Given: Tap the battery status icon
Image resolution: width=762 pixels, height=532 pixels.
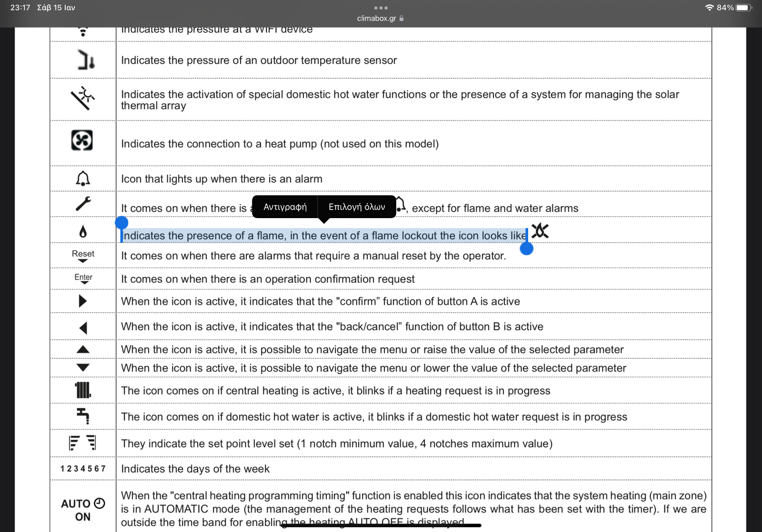Looking at the screenshot, I should click(x=743, y=8).
